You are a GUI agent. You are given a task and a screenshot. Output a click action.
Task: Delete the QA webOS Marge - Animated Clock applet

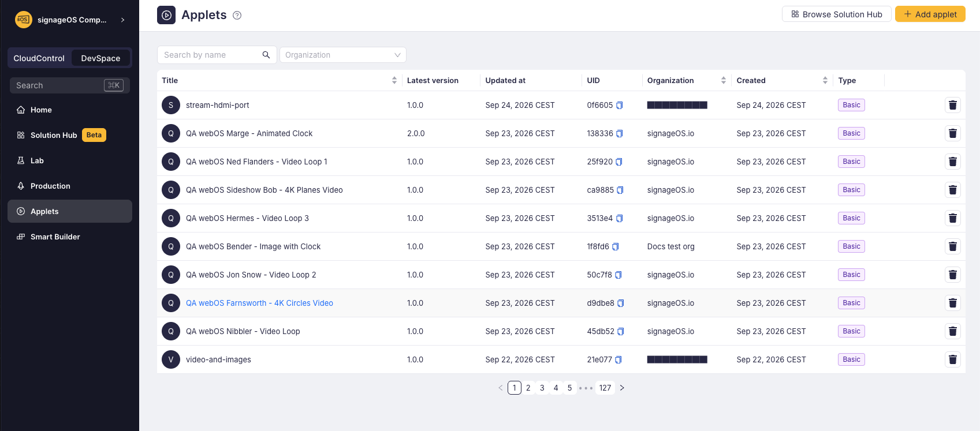pyautogui.click(x=953, y=133)
